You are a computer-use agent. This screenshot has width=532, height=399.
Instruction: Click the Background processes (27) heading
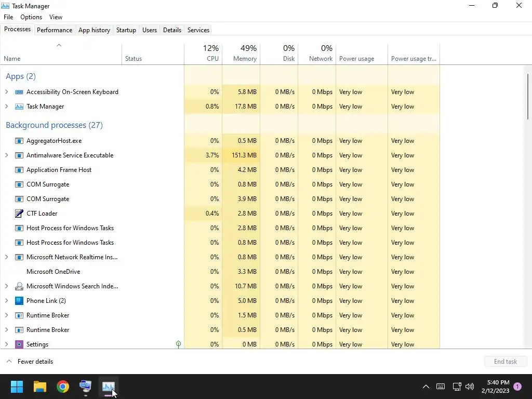(x=54, y=125)
